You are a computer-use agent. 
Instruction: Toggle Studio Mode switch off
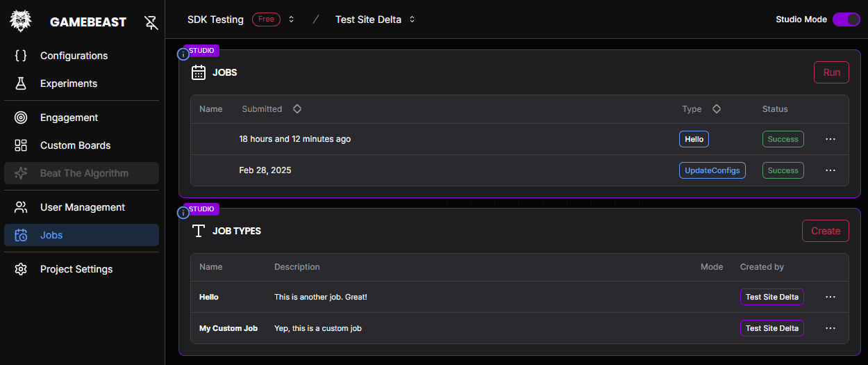click(x=846, y=19)
